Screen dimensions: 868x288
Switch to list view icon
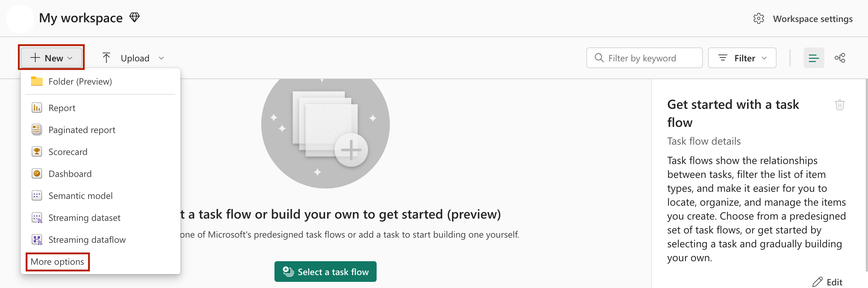813,58
